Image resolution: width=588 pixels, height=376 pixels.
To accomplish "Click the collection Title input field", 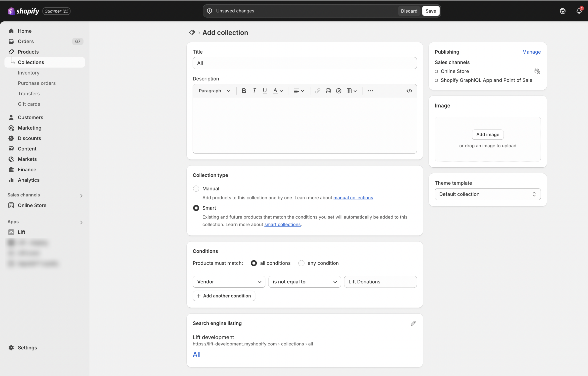I will point(304,63).
